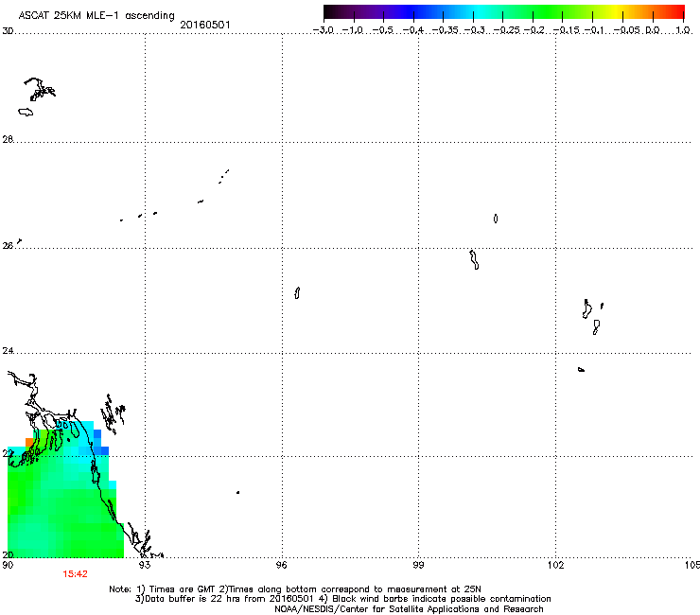Click the latitude label 24
This screenshot has width=700, height=615.
(8, 351)
